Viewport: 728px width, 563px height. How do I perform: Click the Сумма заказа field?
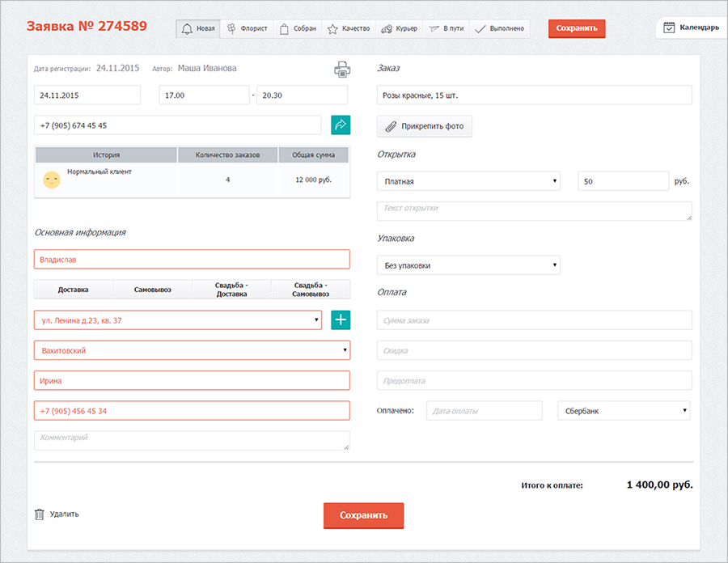coord(535,320)
